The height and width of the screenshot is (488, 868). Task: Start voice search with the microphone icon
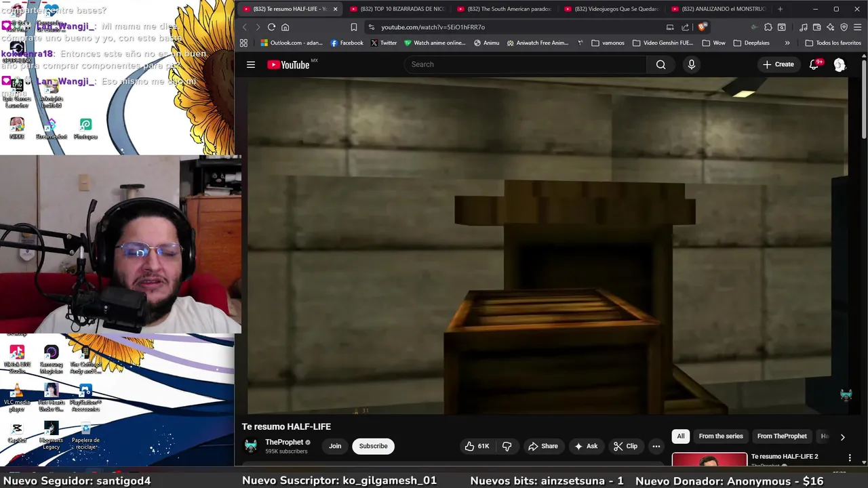click(x=691, y=64)
